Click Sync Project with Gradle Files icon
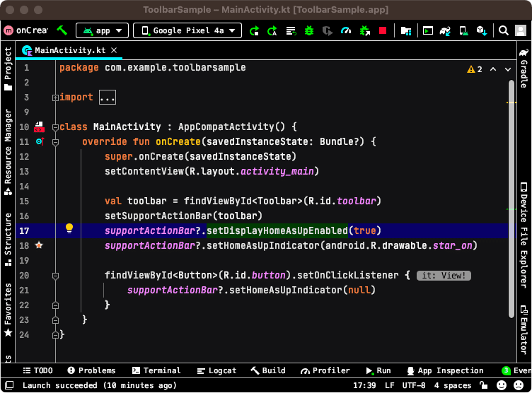 (x=445, y=31)
